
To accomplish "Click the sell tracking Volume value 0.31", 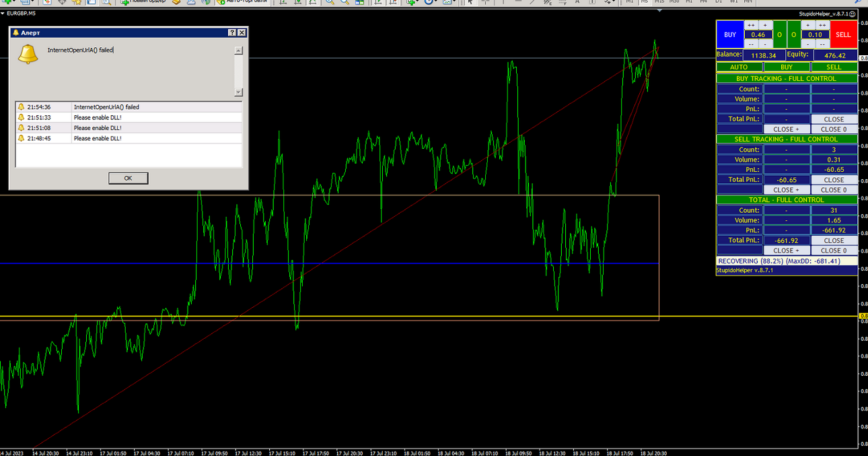I will [x=834, y=160].
